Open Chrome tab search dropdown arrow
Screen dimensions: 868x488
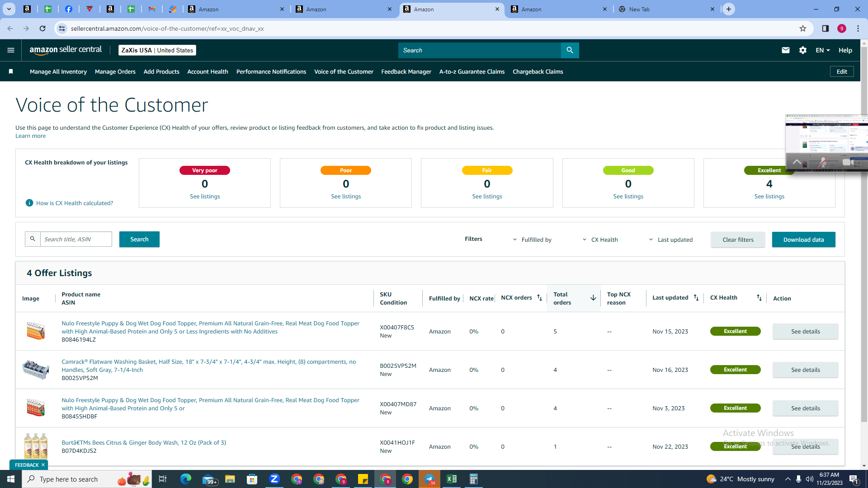coord(9,9)
